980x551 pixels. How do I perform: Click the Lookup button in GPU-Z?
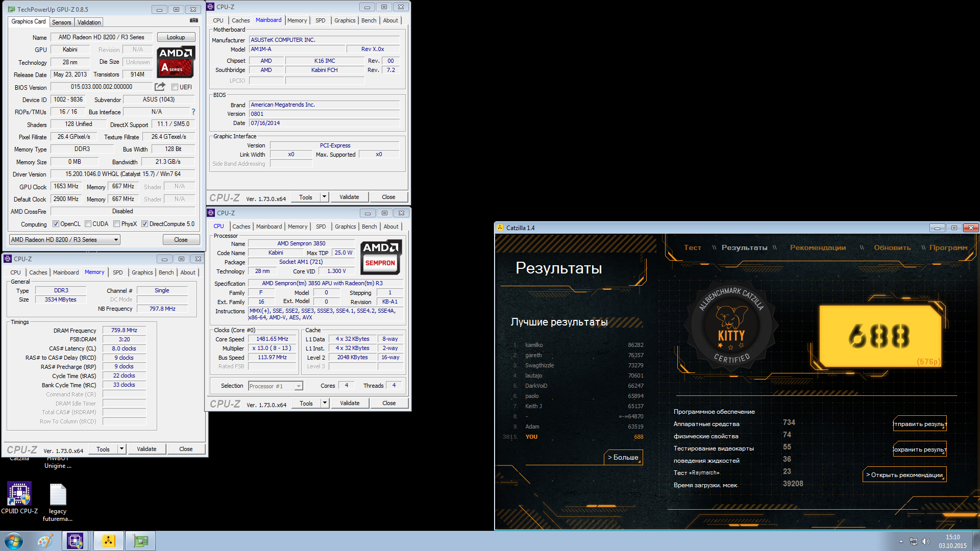[176, 37]
